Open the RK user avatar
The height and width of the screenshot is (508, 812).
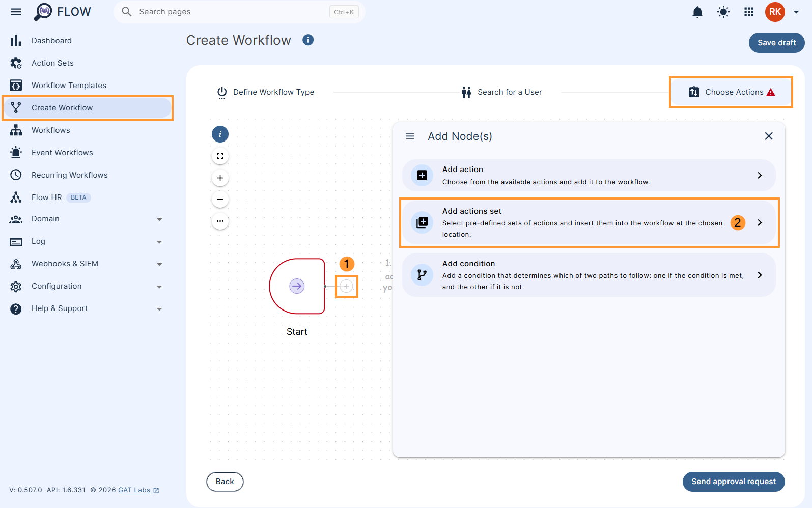click(775, 12)
